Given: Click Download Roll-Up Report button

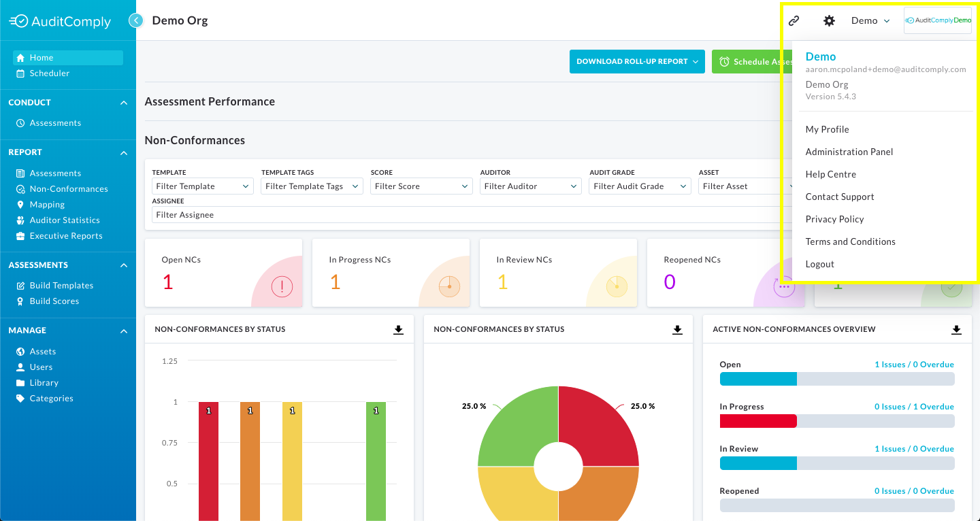Looking at the screenshot, I should pyautogui.click(x=638, y=61).
